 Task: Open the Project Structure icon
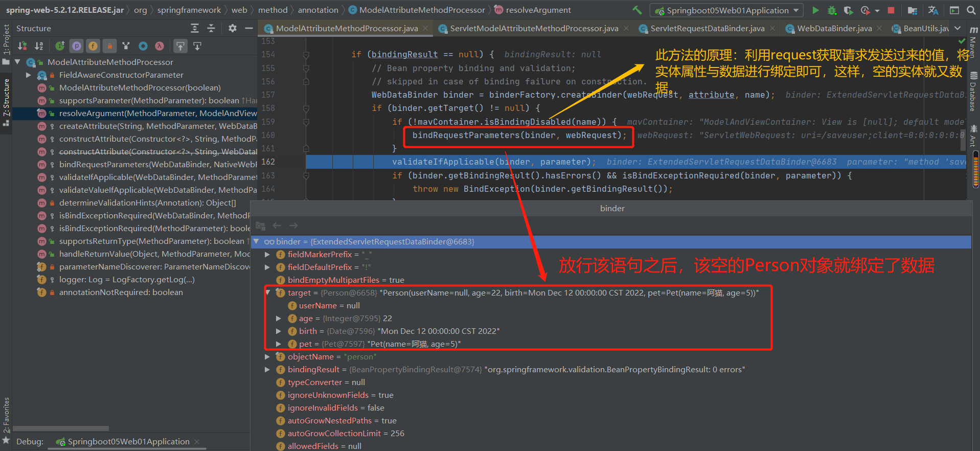click(x=912, y=10)
